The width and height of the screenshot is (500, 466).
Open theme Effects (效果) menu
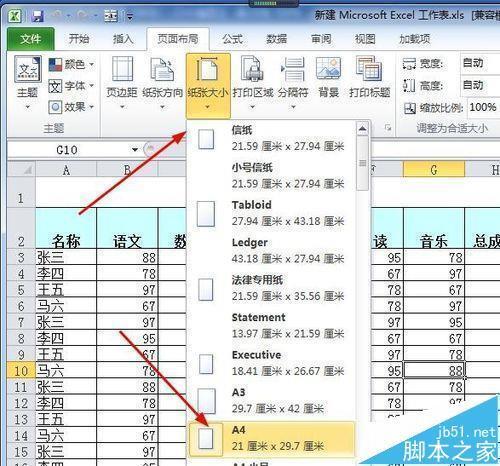pyautogui.click(x=71, y=107)
